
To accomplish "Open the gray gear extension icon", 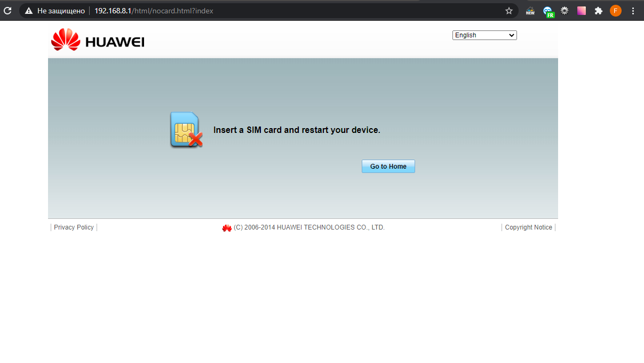I will coord(564,11).
